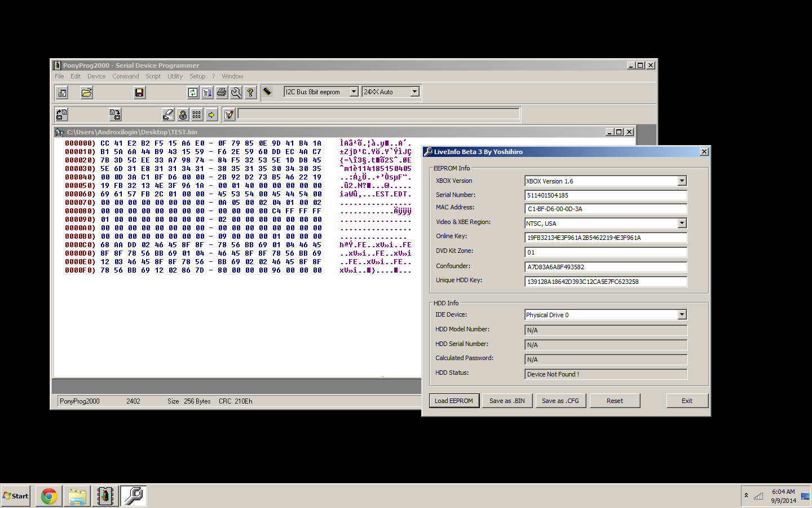Open the Utility menu

[175, 76]
